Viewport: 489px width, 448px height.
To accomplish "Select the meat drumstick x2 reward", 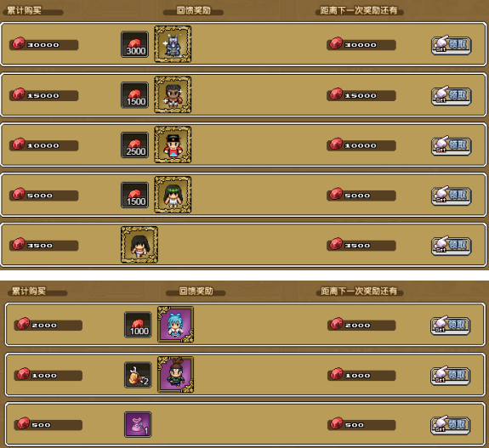I will pos(138,375).
